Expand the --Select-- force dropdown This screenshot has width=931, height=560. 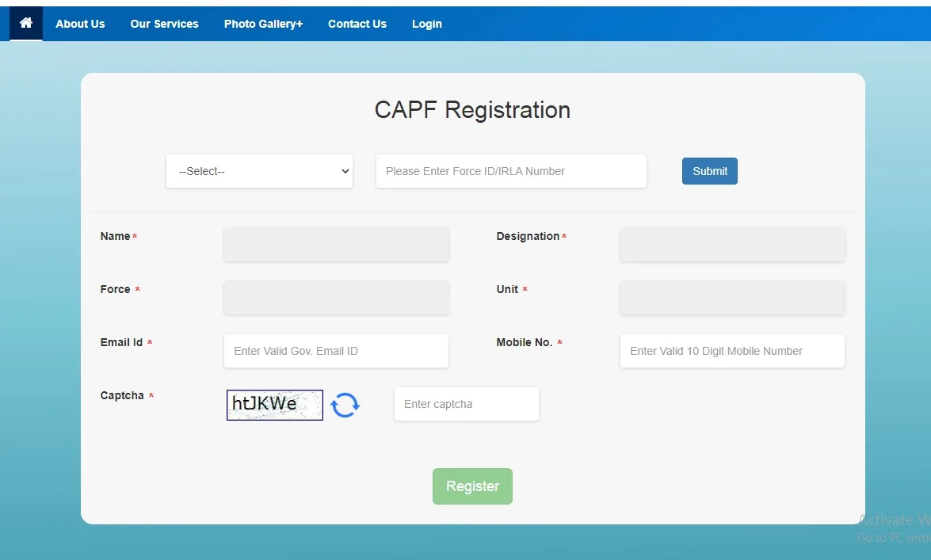259,171
